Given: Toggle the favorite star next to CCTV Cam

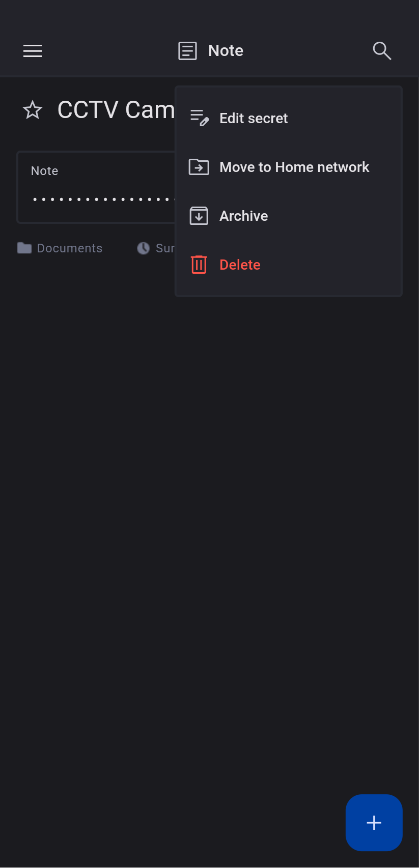Looking at the screenshot, I should 33,110.
